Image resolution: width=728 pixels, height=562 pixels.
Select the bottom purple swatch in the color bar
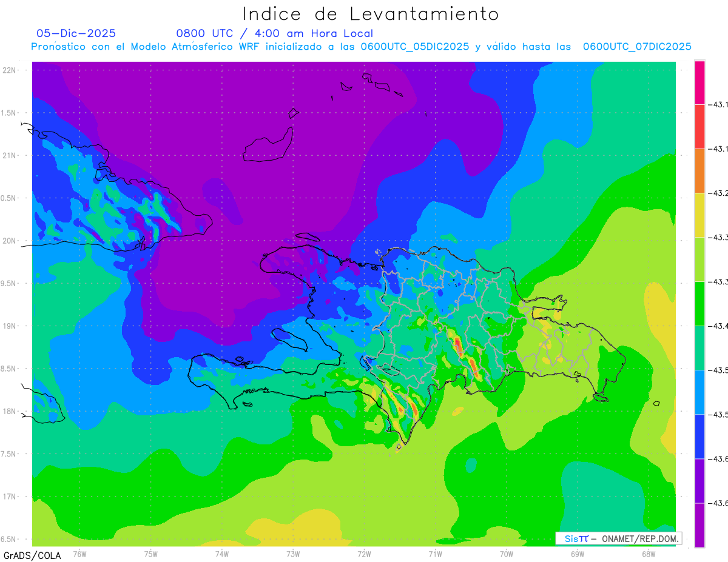click(x=699, y=525)
